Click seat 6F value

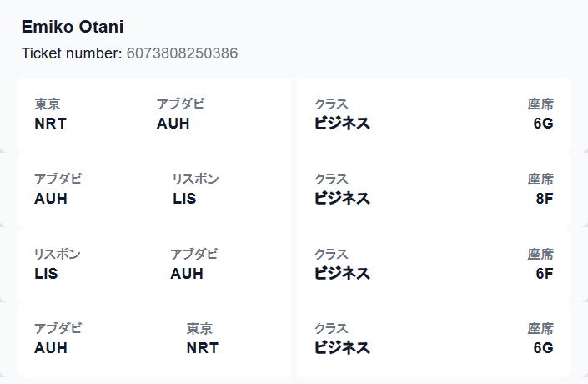(545, 273)
